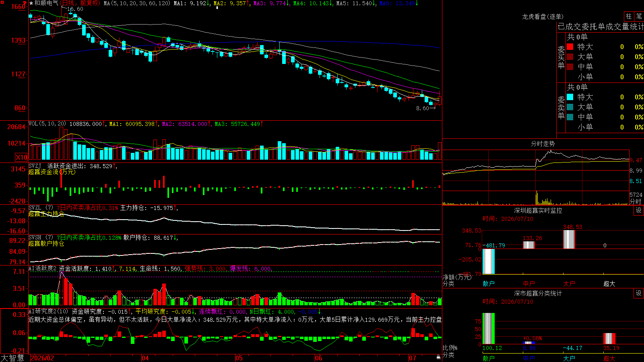Viewport: 644px width, 362px height.
Task: Click the 100.12 value under green bar
Action: coord(492,348)
